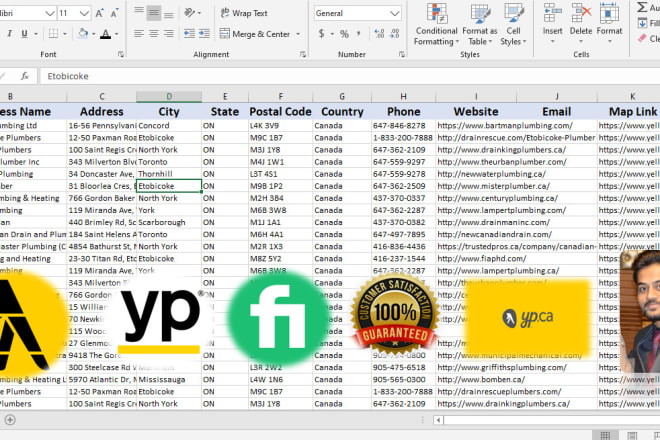Select the Scarborough city cell
The image size is (660, 440).
[x=169, y=222]
